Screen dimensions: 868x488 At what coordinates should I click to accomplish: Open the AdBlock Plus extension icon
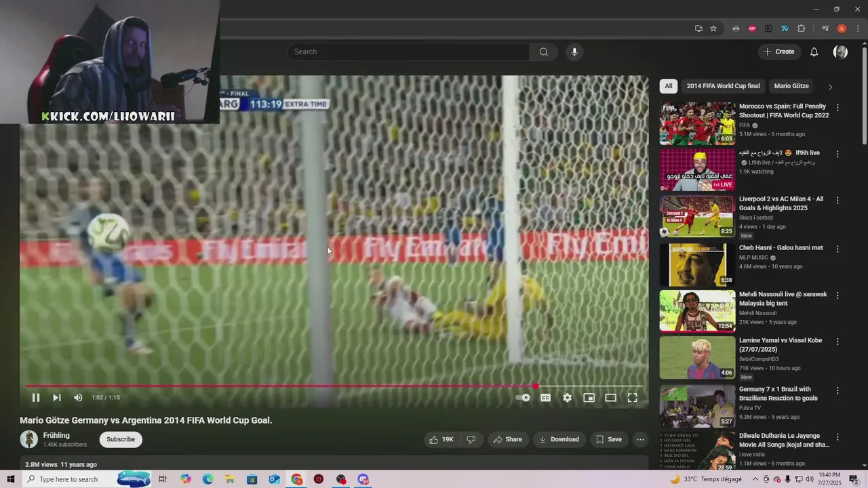pyautogui.click(x=752, y=28)
